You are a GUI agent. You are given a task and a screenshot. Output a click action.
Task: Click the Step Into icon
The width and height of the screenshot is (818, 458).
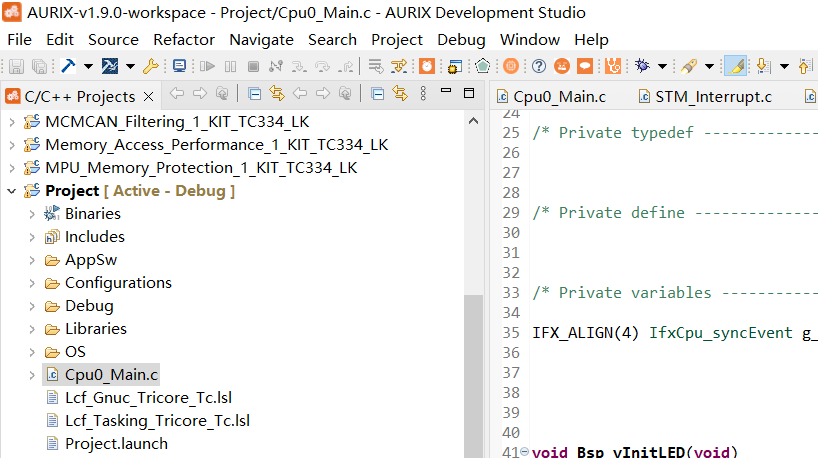pyautogui.click(x=299, y=66)
